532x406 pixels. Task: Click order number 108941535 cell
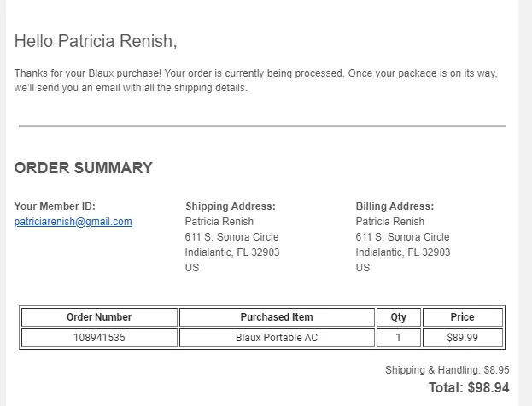(x=99, y=338)
